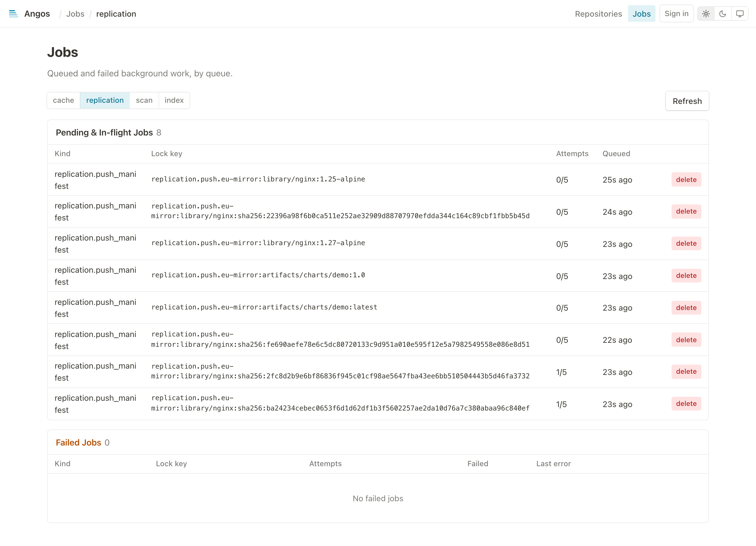Click the 'No failed jobs' message
Viewport: 756px width, 546px height.
pyautogui.click(x=378, y=499)
